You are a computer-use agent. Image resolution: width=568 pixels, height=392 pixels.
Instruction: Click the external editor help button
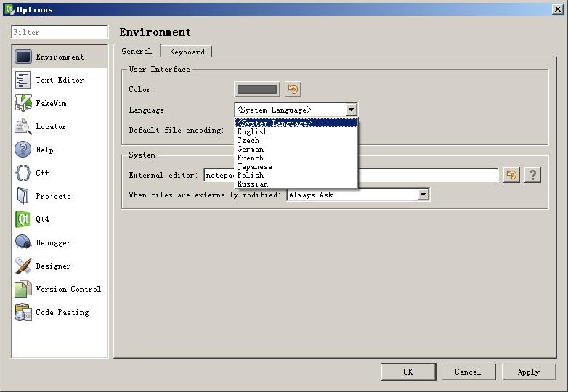pyautogui.click(x=532, y=175)
